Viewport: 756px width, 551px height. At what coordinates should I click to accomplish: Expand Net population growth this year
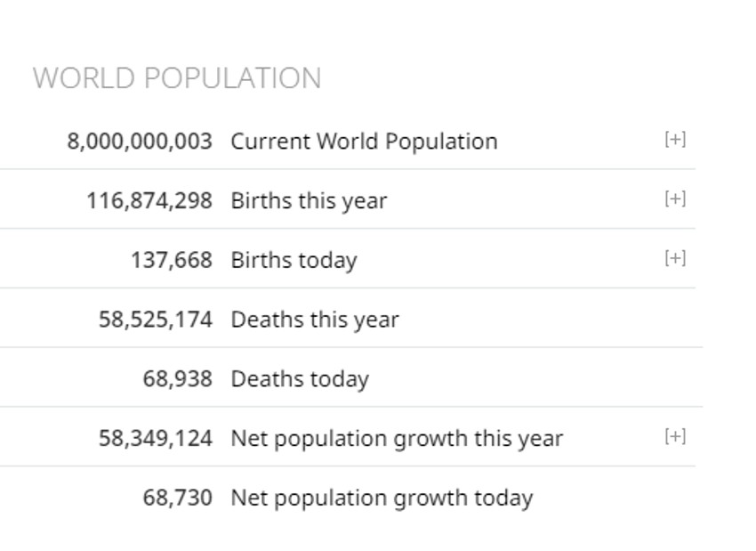tap(675, 436)
